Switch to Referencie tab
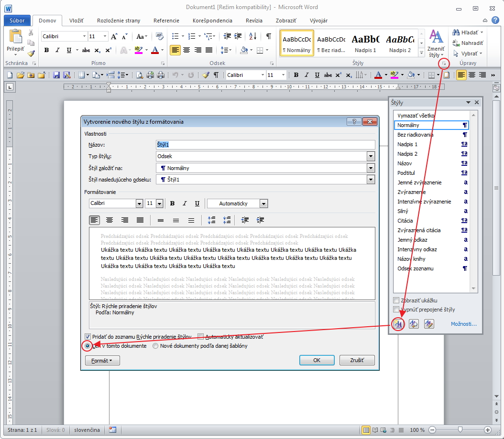Image resolution: width=504 pixels, height=439 pixels. pyautogui.click(x=166, y=21)
